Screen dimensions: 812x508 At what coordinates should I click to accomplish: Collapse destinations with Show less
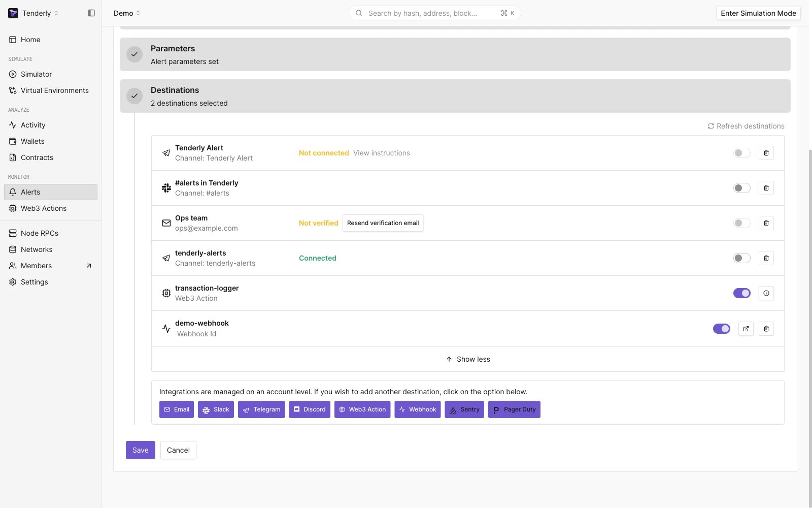click(468, 359)
